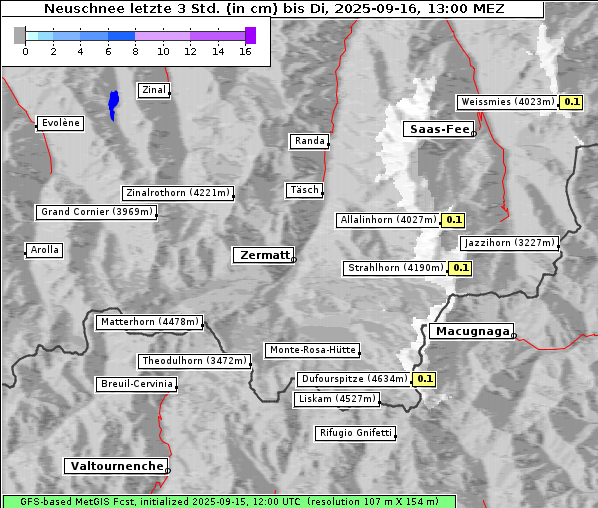Click the Saas-Fee location marker circle
The height and width of the screenshot is (508, 598).
pyautogui.click(x=474, y=133)
